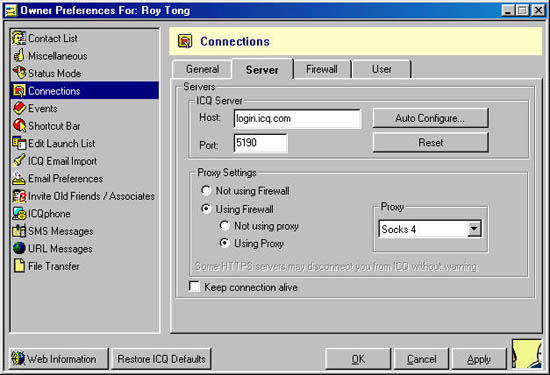
Task: Click the Connections header icon
Action: 185,41
